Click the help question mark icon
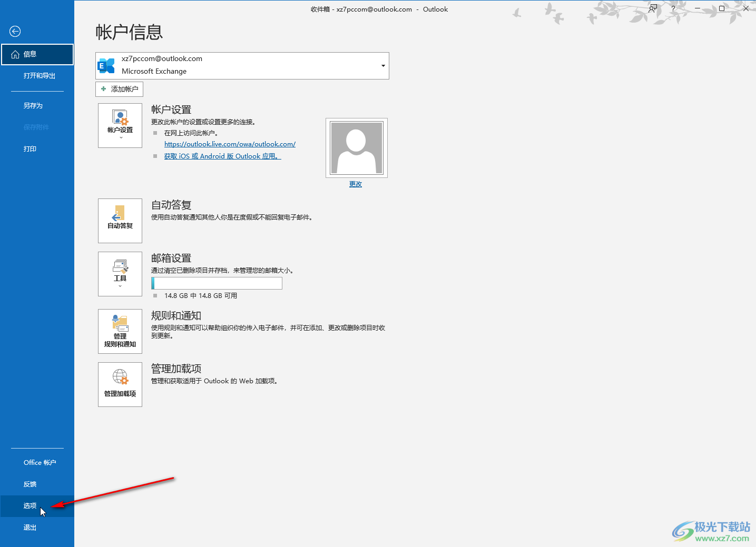 (673, 9)
